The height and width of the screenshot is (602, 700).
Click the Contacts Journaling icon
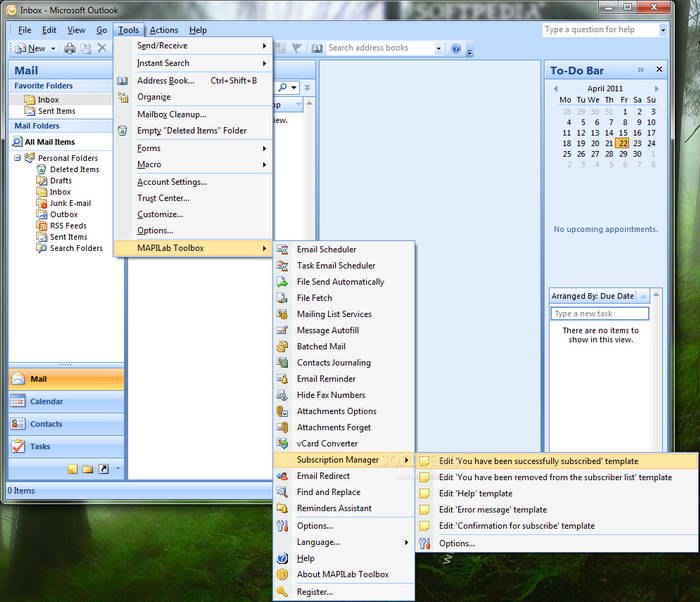click(282, 363)
